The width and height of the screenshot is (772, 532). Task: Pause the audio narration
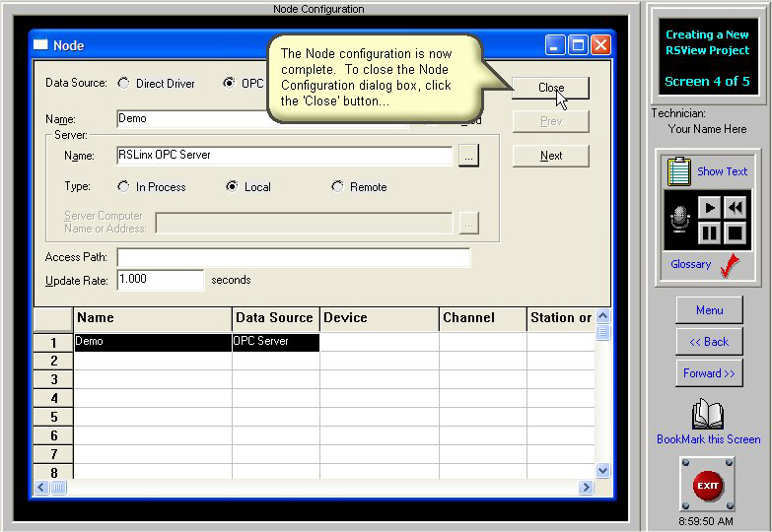click(x=710, y=233)
